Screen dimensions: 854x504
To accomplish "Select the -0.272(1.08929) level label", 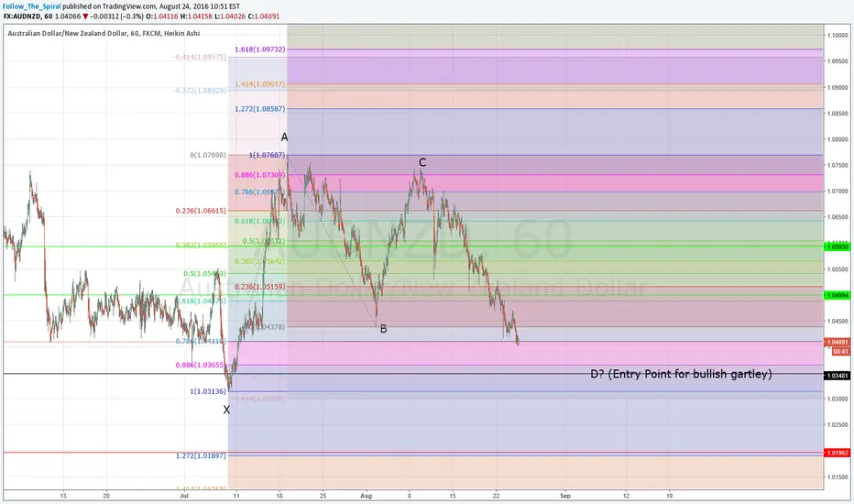I will click(200, 91).
